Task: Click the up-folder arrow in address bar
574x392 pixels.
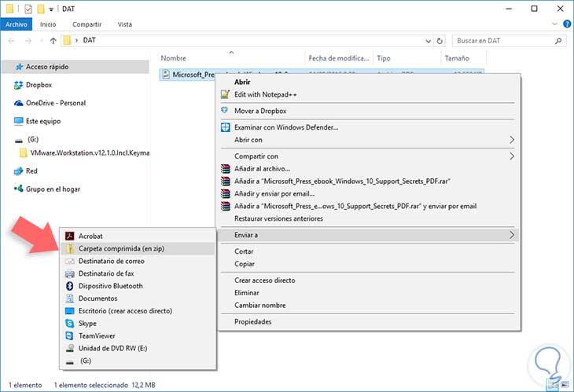Action: [53, 40]
